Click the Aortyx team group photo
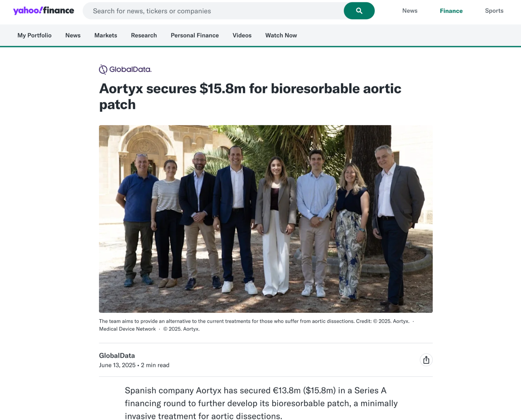Image resolution: width=521 pixels, height=420 pixels. [266, 219]
